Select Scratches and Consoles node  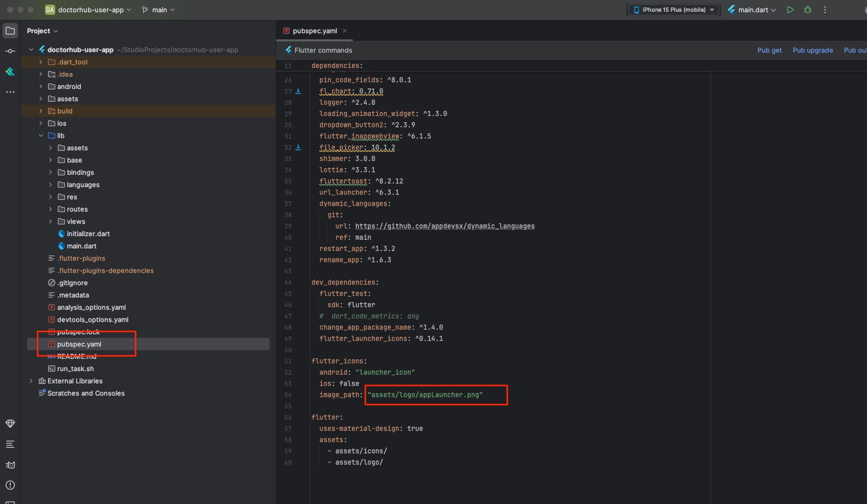(86, 393)
